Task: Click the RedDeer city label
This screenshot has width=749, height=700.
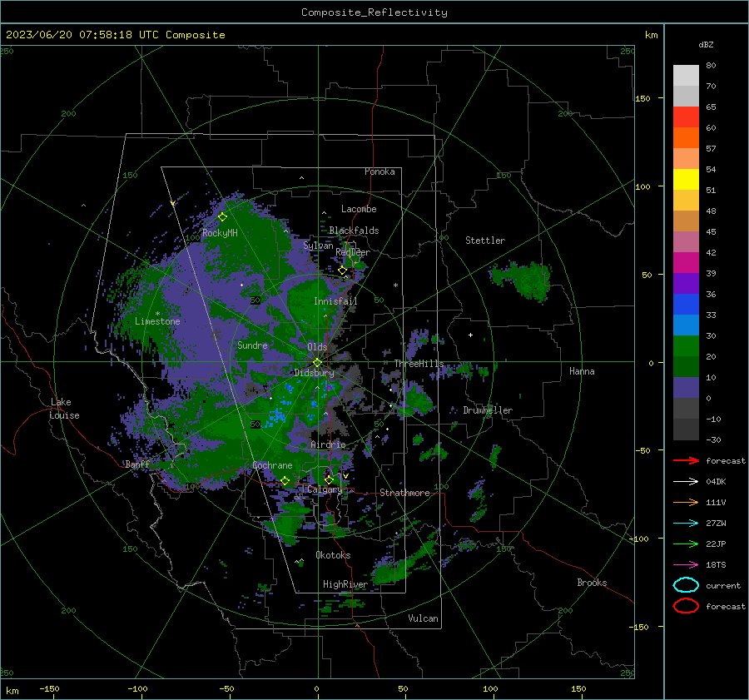Action: point(353,252)
